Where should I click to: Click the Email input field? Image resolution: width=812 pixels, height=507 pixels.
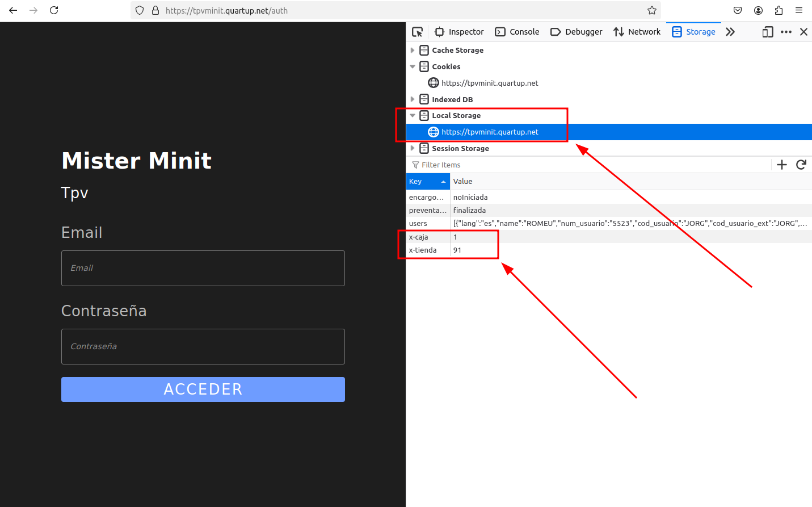click(203, 268)
